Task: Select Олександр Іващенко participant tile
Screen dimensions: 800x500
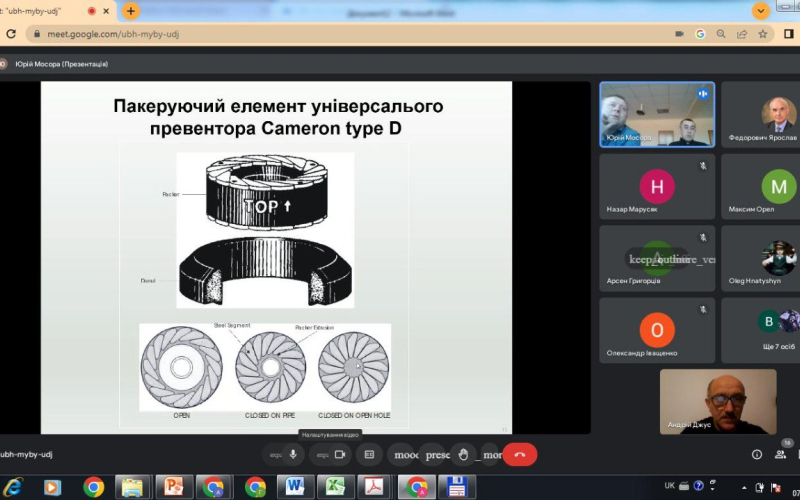Action: pyautogui.click(x=657, y=331)
